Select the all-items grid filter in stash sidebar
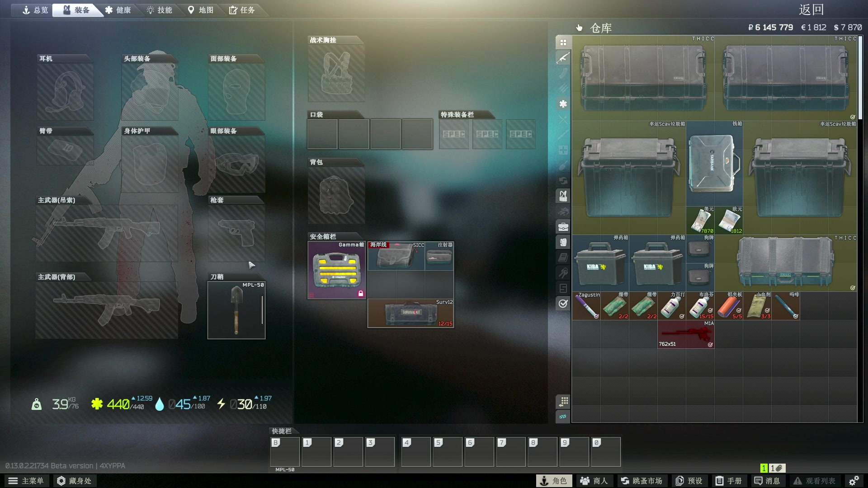Image resolution: width=868 pixels, height=488 pixels. pos(563,42)
